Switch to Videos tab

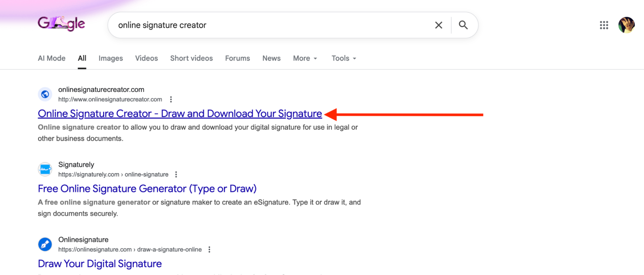point(146,58)
